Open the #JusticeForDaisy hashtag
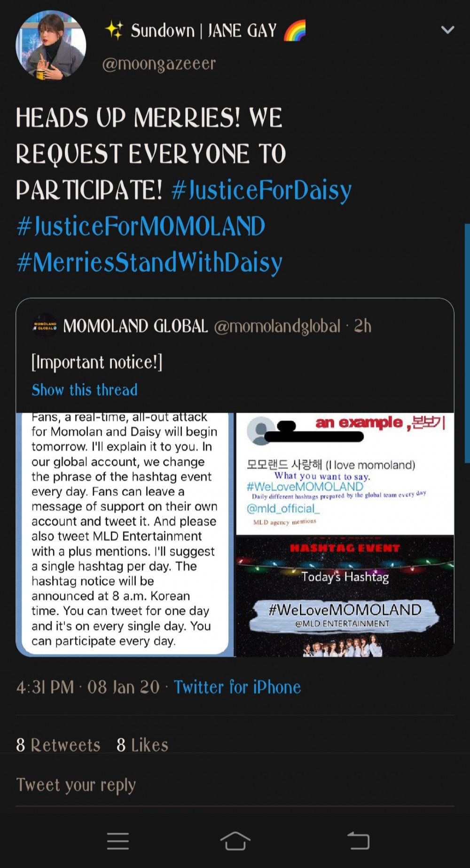The height and width of the screenshot is (868, 470). (261, 191)
